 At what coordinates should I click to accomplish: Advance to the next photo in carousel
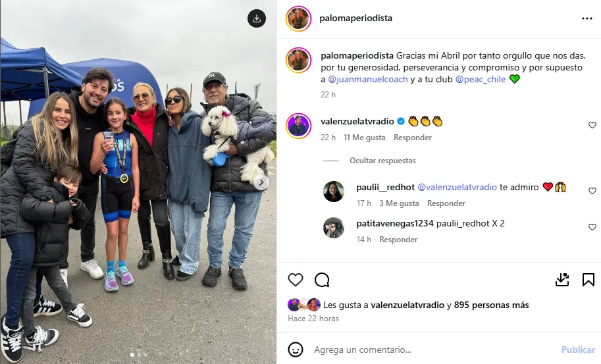261,183
